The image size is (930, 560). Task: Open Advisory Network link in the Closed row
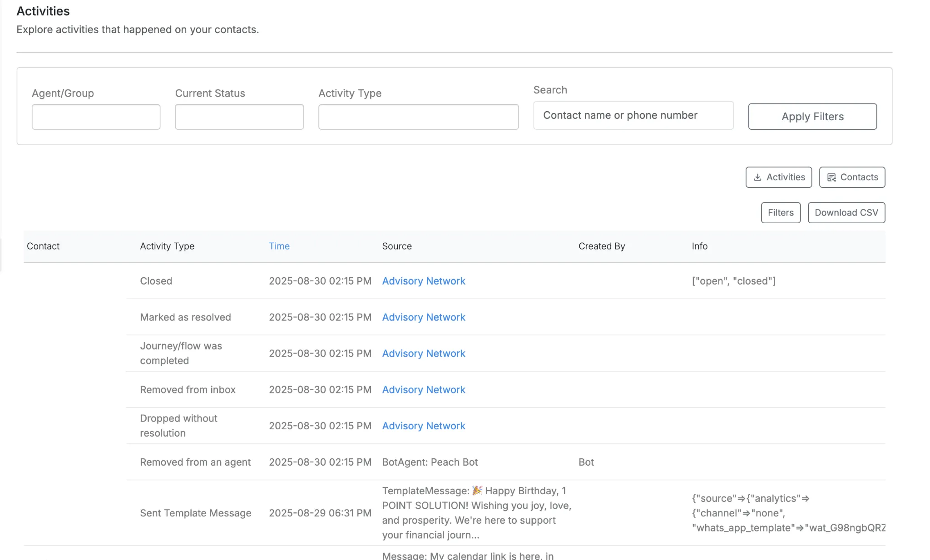click(423, 281)
